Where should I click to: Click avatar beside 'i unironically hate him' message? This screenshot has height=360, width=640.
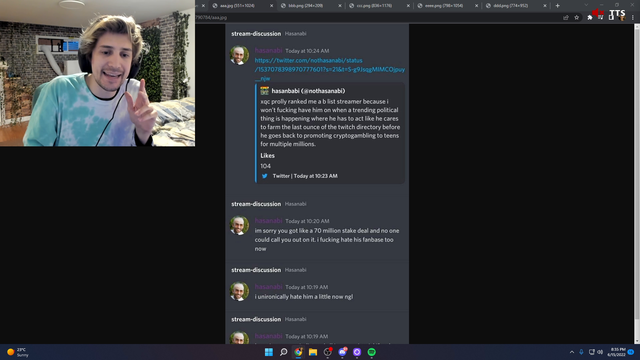(239, 291)
